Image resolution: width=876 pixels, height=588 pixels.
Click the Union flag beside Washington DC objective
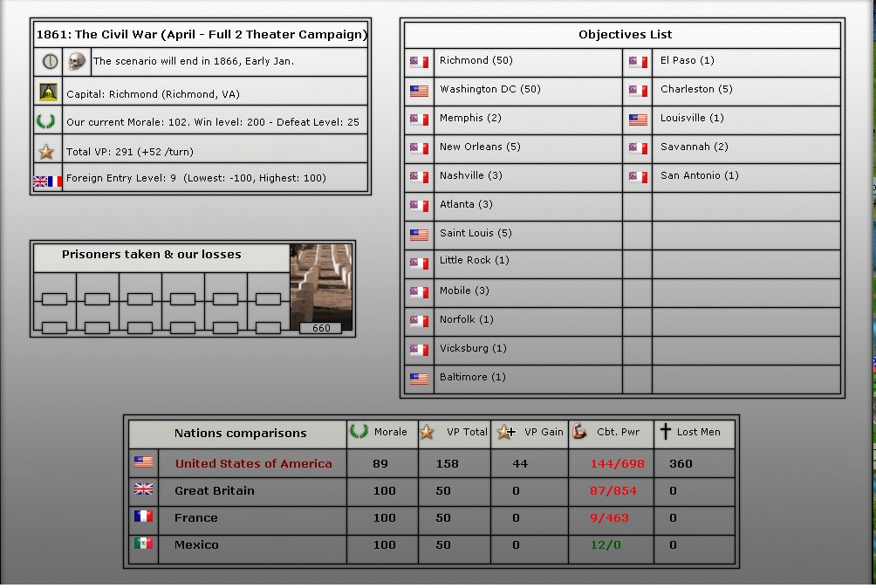[x=419, y=91]
